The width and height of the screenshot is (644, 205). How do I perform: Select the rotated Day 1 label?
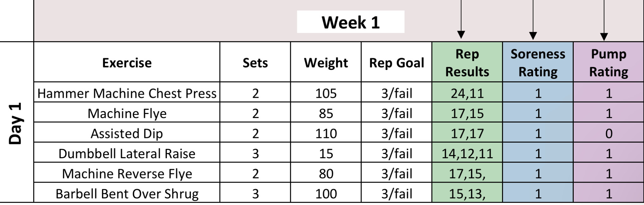click(x=16, y=123)
